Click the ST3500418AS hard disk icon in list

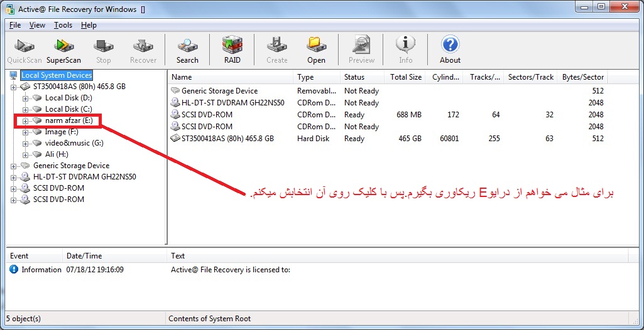(x=175, y=138)
